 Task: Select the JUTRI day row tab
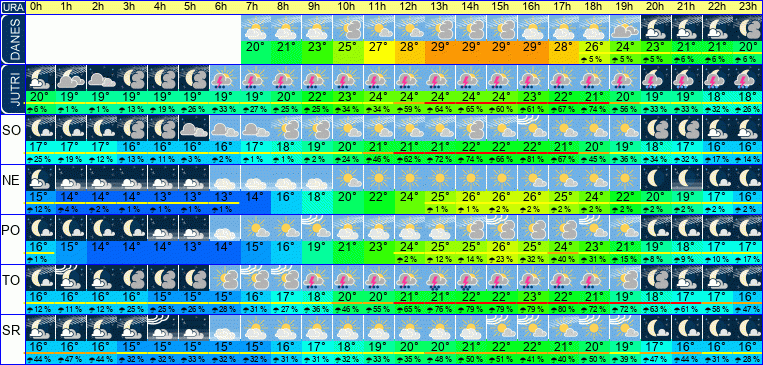point(12,89)
